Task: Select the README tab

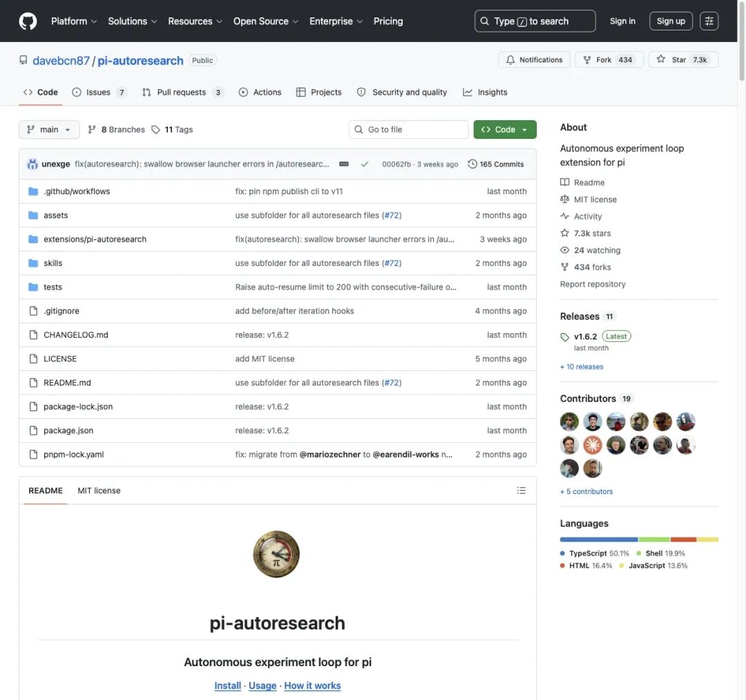Action: pos(46,491)
